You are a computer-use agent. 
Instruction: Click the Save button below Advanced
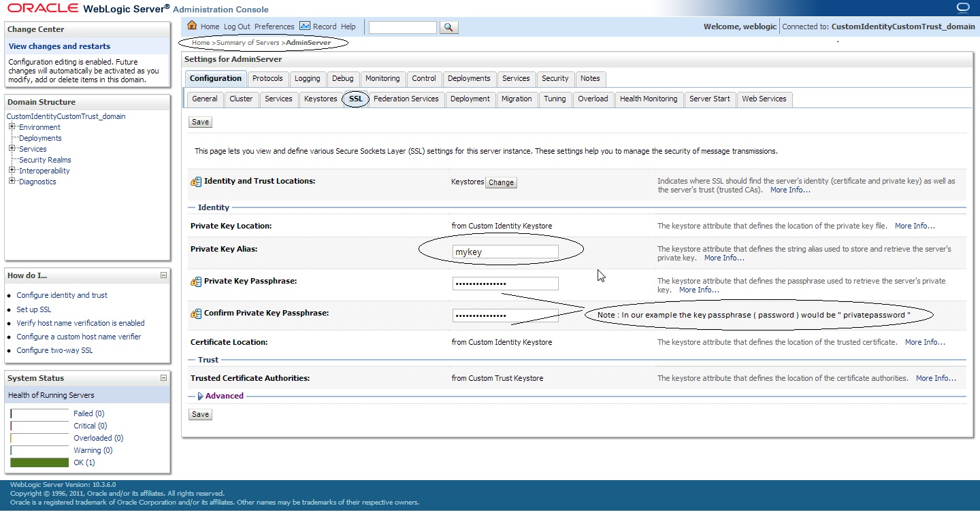click(200, 415)
